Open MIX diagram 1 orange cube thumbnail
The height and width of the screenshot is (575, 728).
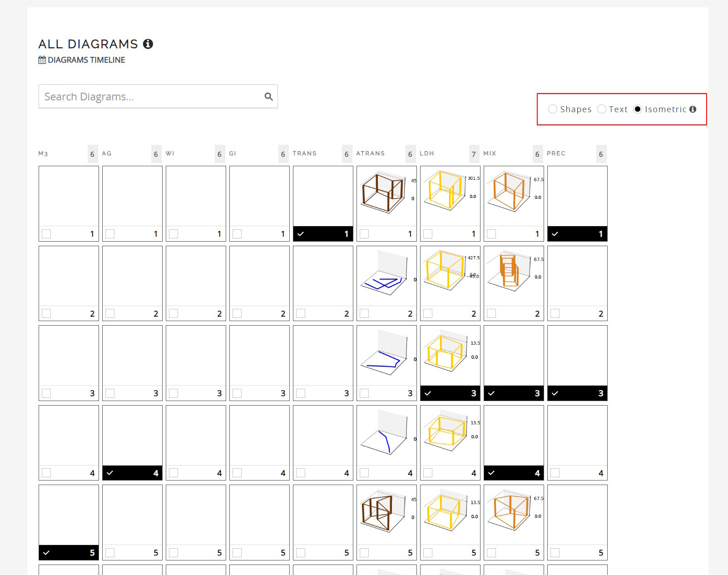pos(514,196)
